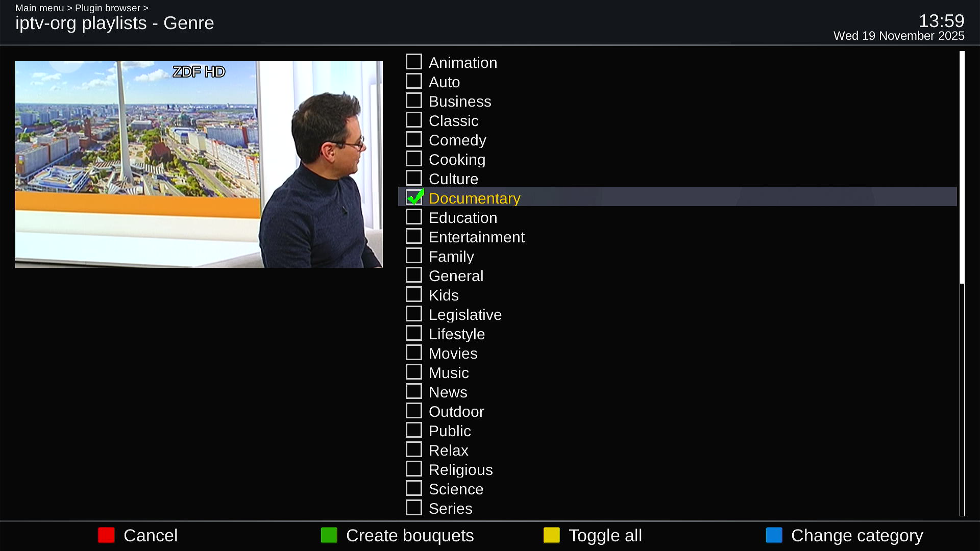
Task: Select the Sports-free Kids checkbox
Action: click(x=414, y=294)
